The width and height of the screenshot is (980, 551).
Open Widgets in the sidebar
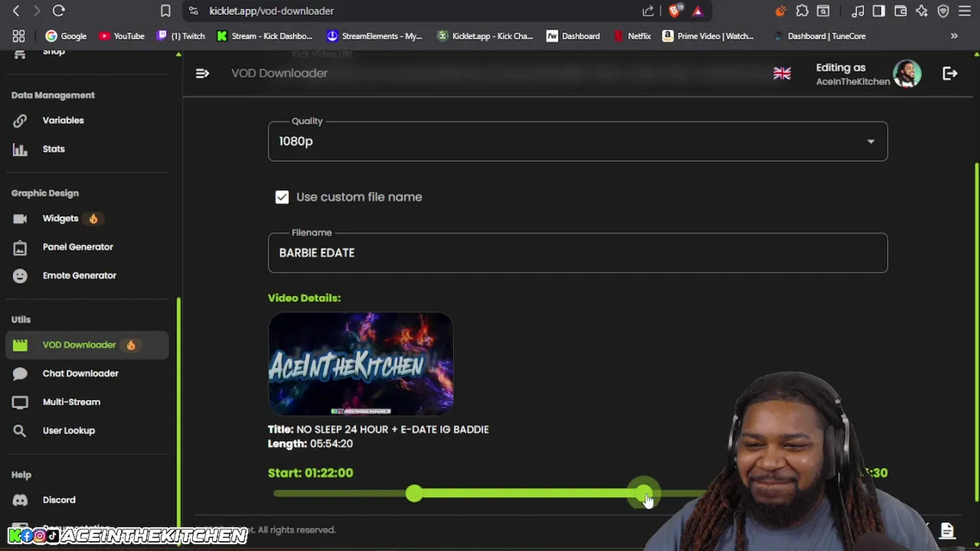[x=87, y=218]
